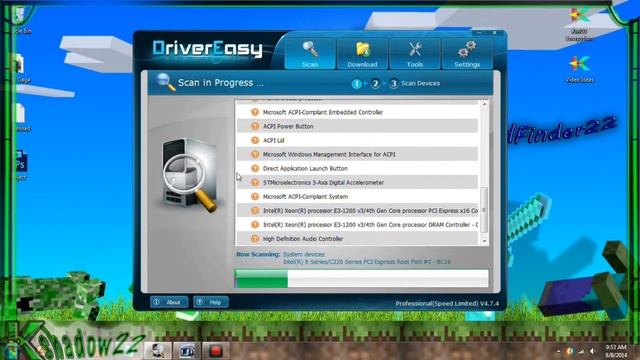The image size is (640, 360).
Task: Select Direct Application Launch Button row
Action: coord(357,168)
